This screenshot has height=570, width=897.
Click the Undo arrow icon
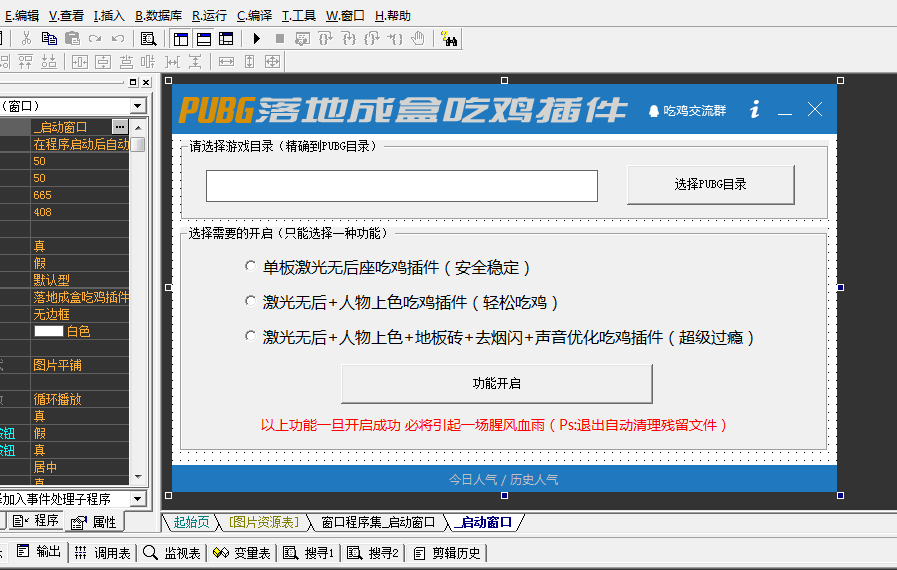coord(118,38)
